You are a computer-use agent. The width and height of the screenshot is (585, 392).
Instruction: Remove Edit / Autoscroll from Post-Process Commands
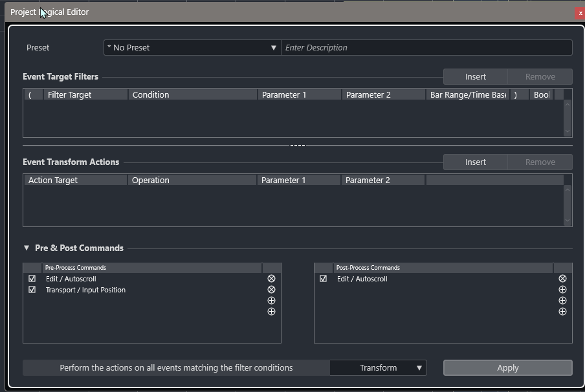tap(562, 279)
